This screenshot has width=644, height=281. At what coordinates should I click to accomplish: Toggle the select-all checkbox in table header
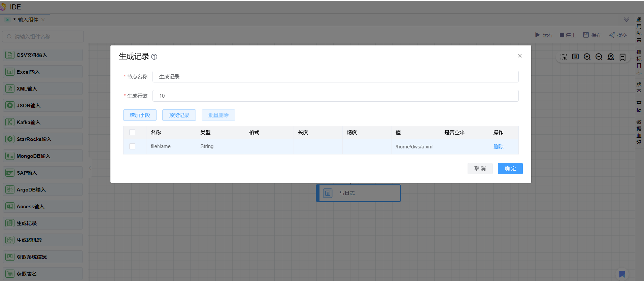pos(132,133)
